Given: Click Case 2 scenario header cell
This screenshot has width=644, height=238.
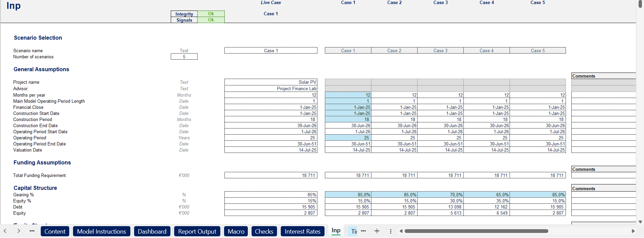Looking at the screenshot, I should pyautogui.click(x=394, y=51).
